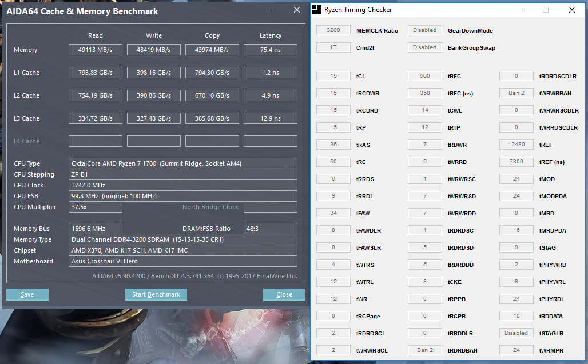
Task: Close the Ryzen Timing Checker window
Action: [572, 10]
